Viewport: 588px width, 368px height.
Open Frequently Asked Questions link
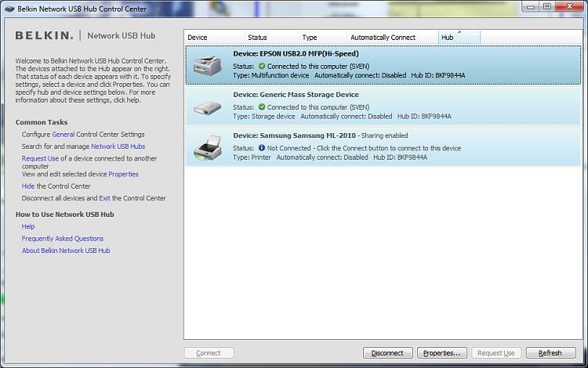(63, 239)
